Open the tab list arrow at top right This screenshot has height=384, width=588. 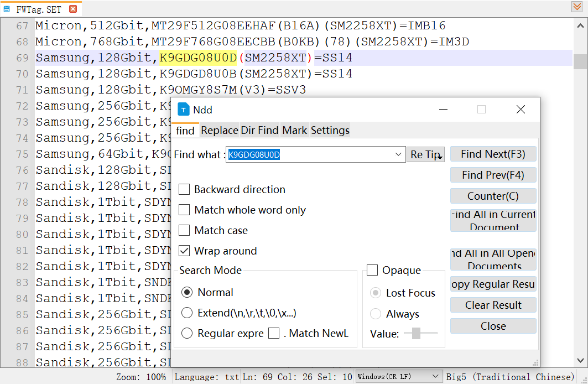tap(576, 7)
